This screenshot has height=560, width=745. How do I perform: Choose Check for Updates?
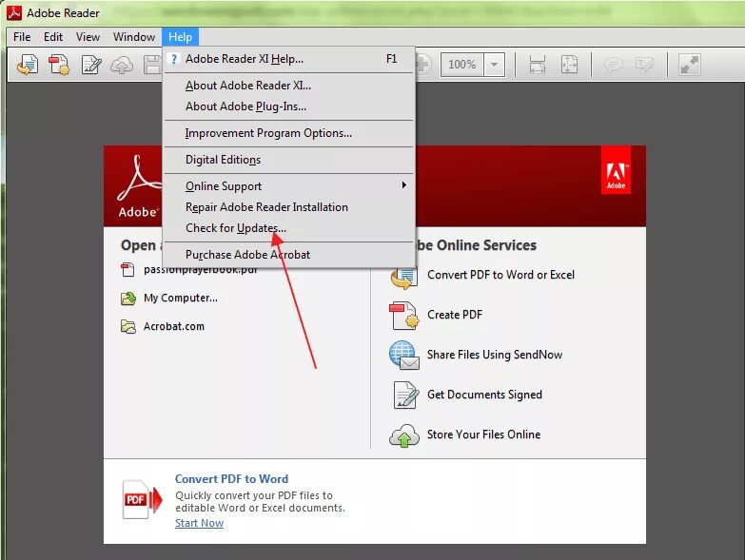click(x=289, y=228)
